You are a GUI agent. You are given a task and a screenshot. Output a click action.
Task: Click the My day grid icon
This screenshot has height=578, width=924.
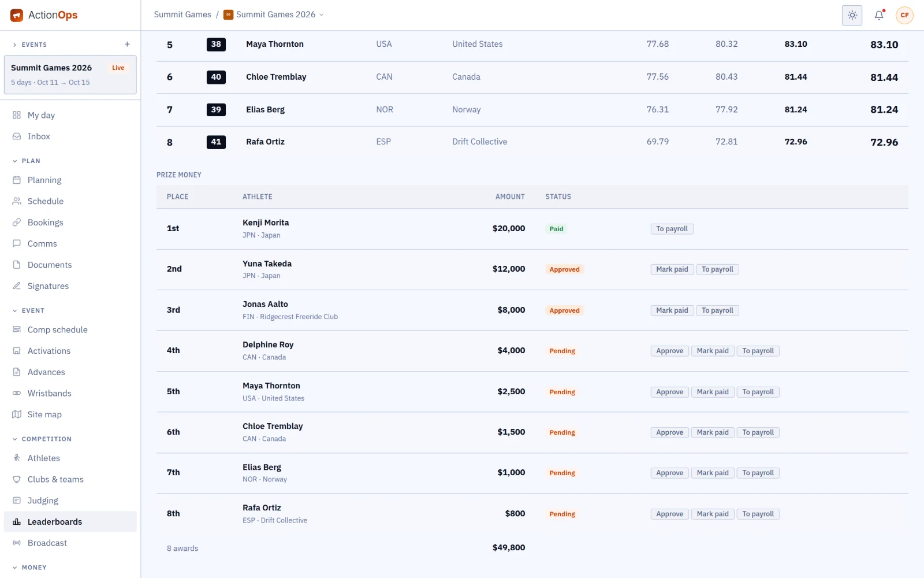pyautogui.click(x=17, y=115)
